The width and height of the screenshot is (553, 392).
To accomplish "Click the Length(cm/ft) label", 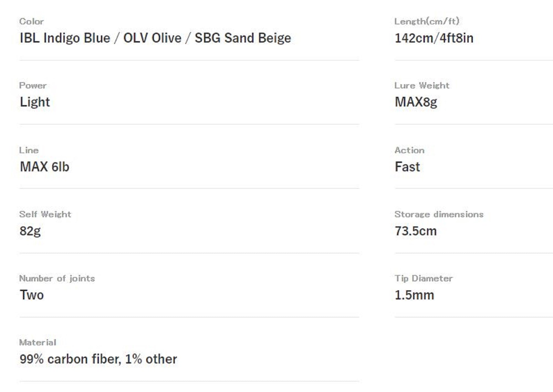I will (427, 21).
